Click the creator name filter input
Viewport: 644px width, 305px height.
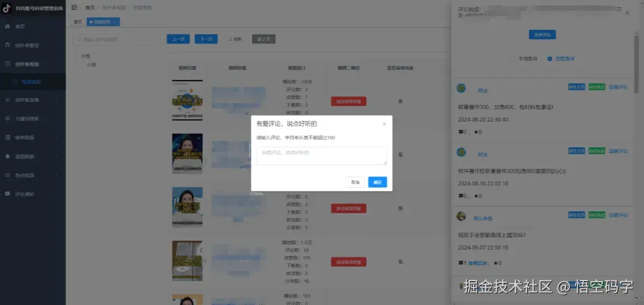click(116, 40)
